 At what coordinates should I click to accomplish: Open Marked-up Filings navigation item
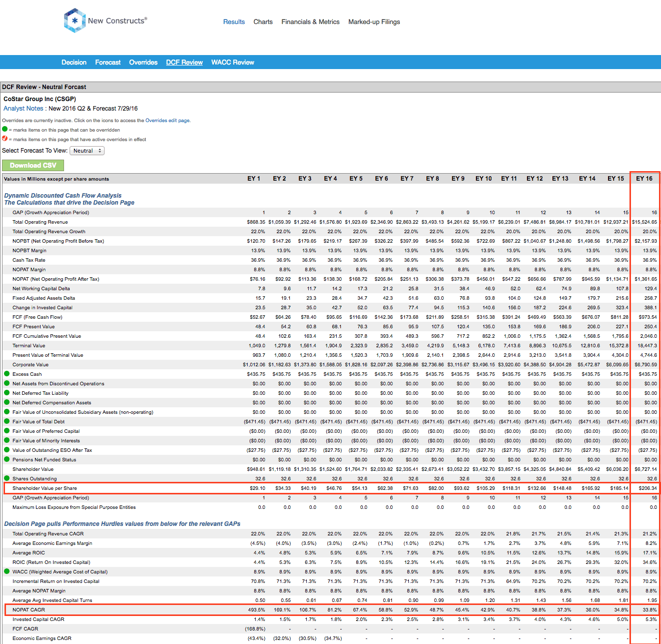tap(374, 22)
